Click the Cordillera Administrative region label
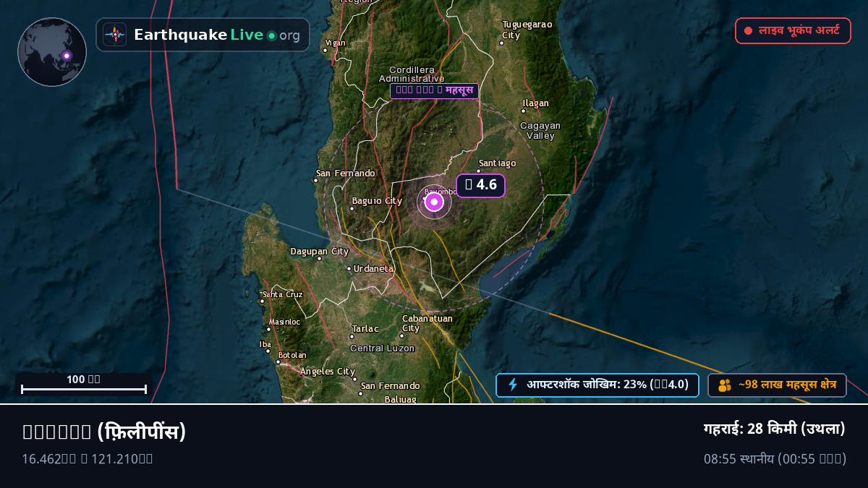The height and width of the screenshot is (488, 868). coord(412,74)
